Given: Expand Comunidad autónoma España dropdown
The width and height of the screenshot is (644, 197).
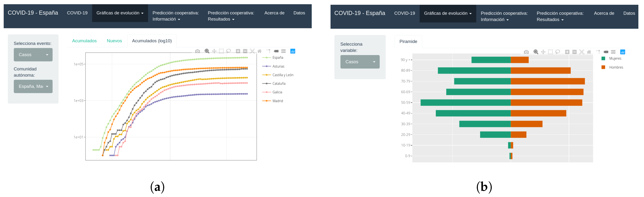Looking at the screenshot, I should [x=33, y=86].
